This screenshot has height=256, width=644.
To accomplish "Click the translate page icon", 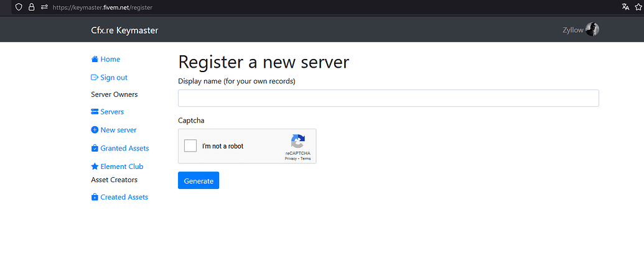I will coord(625,7).
